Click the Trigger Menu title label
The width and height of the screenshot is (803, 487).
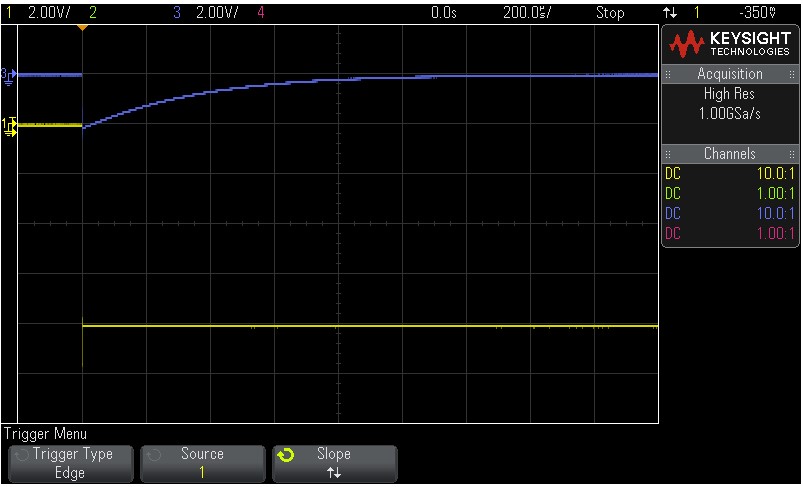pos(46,434)
